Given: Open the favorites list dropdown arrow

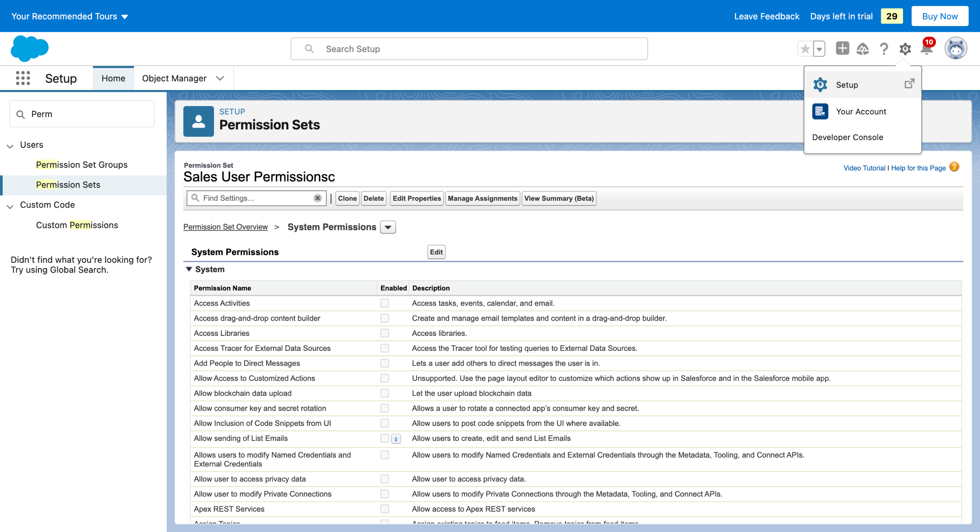Looking at the screenshot, I should point(819,49).
